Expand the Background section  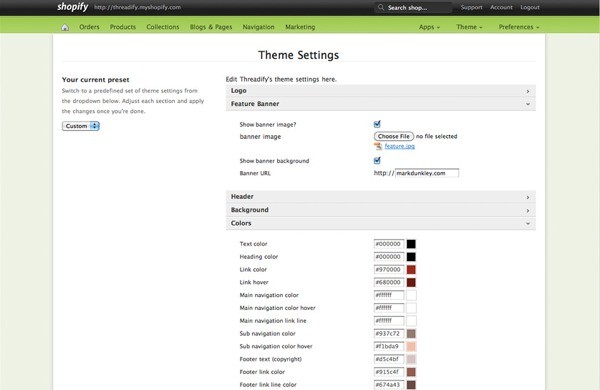[381, 210]
